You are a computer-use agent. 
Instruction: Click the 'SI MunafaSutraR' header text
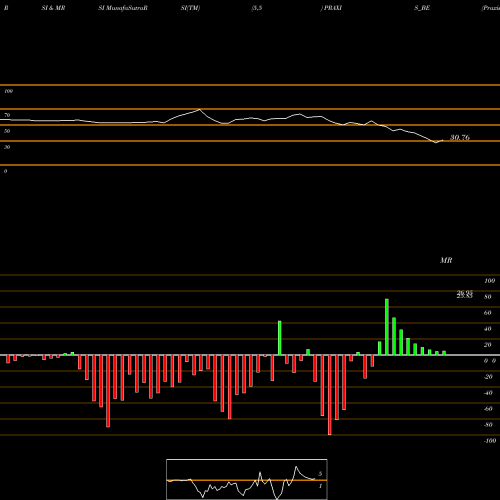[x=123, y=8]
